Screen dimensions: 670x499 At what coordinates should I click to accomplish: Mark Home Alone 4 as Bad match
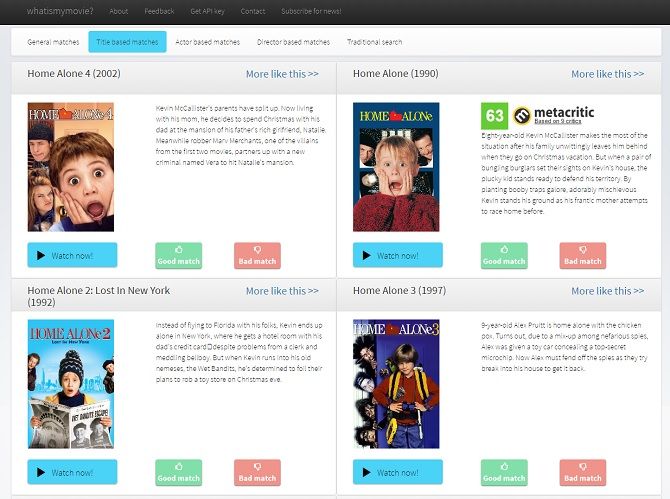click(x=257, y=256)
